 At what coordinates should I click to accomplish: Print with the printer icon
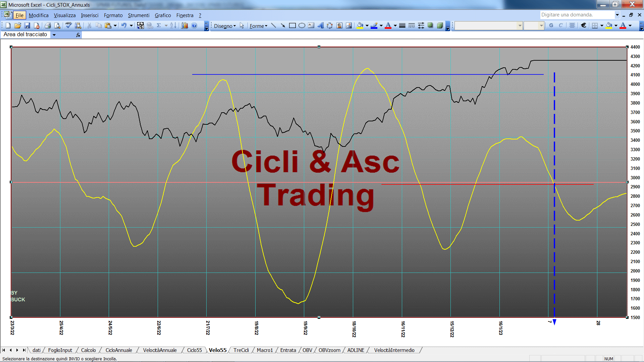click(x=48, y=25)
